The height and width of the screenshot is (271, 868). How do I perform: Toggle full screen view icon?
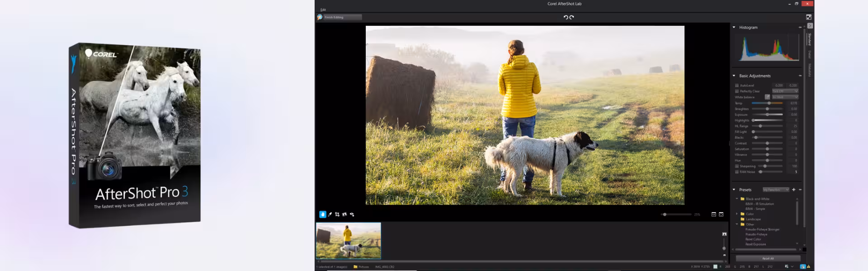[809, 17]
